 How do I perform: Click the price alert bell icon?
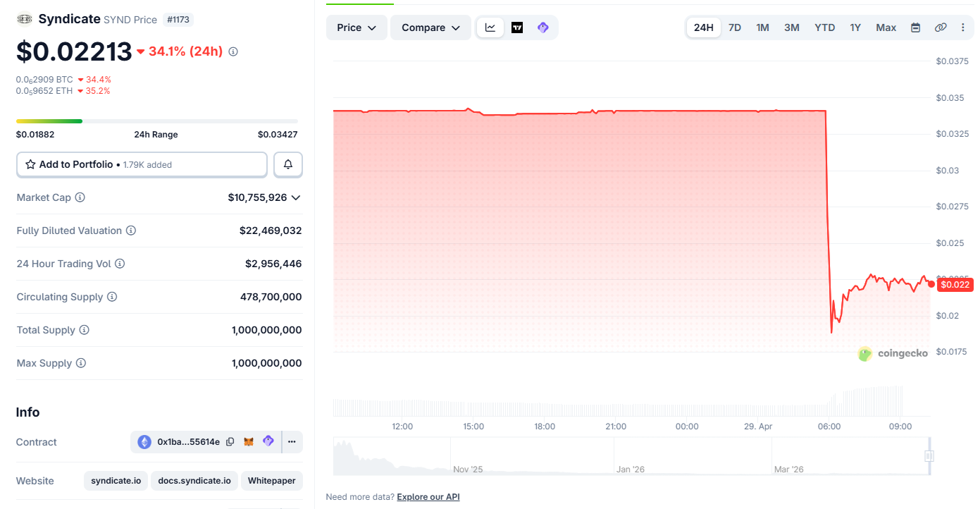click(x=288, y=164)
